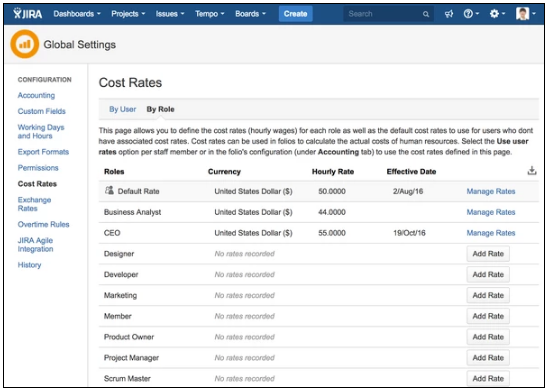Open the feedback megaphone icon

(x=449, y=14)
